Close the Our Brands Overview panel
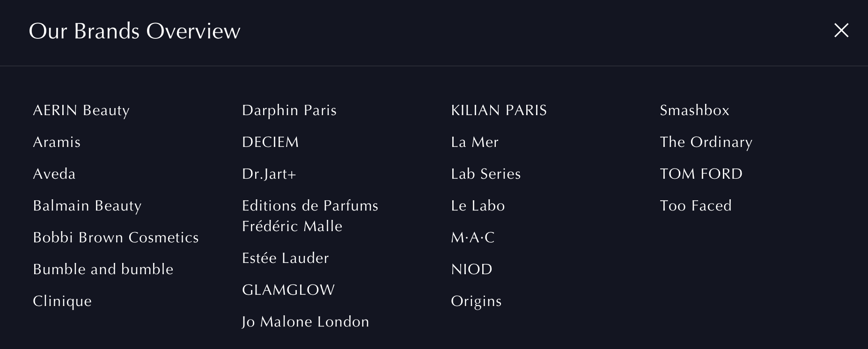This screenshot has height=349, width=868. click(x=841, y=30)
